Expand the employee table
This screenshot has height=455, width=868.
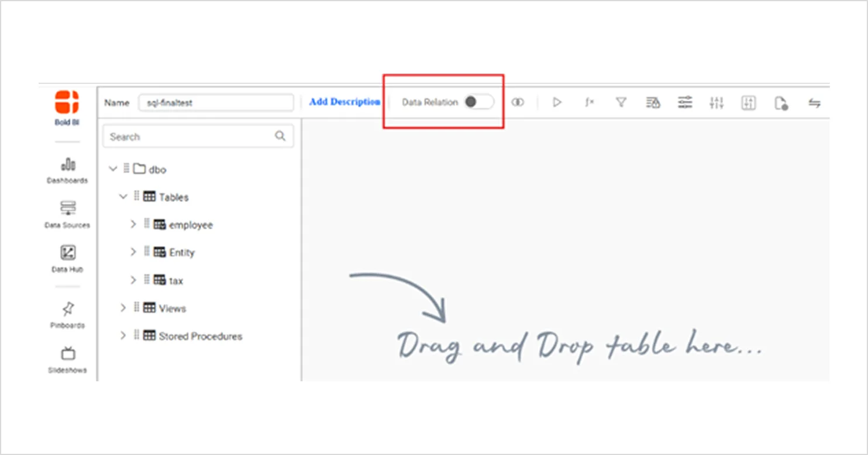click(133, 224)
